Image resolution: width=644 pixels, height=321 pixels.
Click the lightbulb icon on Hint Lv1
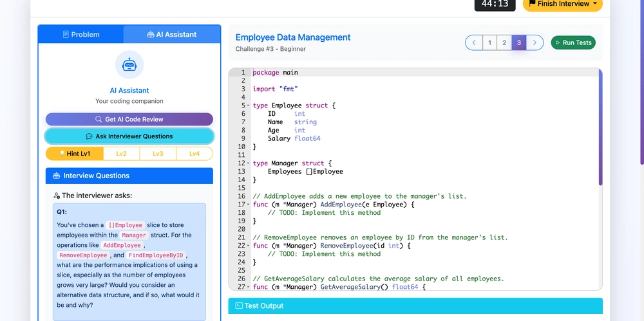pos(62,154)
